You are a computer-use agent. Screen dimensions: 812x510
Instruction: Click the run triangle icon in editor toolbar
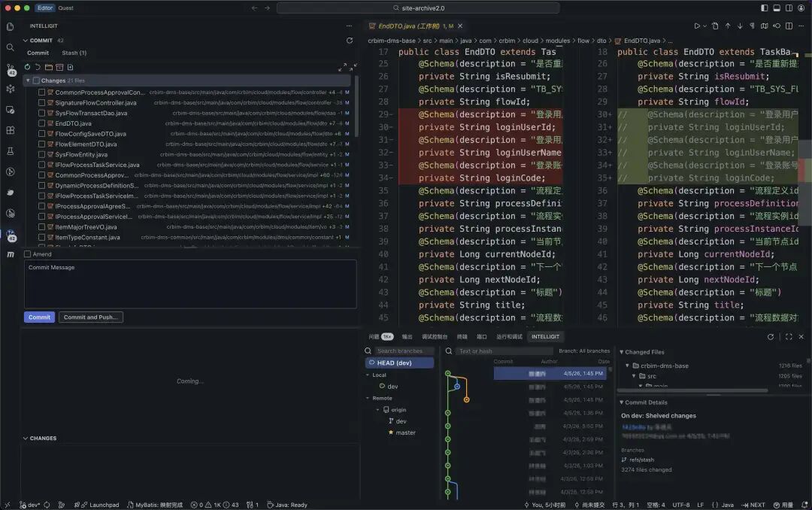697,26
